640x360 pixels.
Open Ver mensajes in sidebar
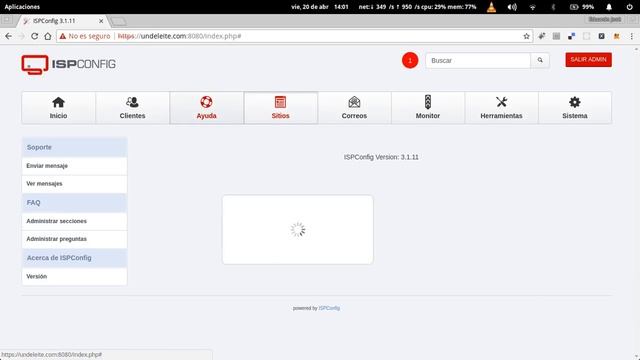pos(74,184)
